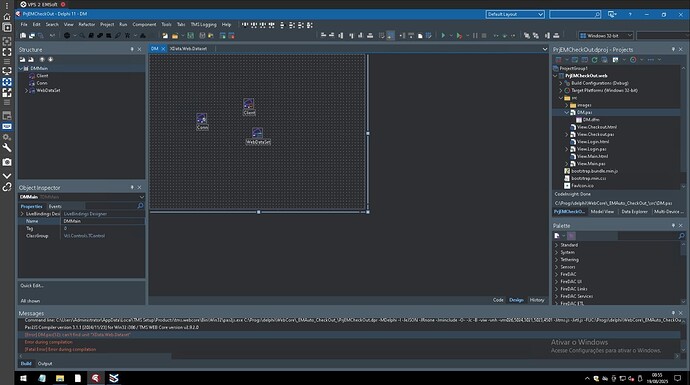
Task: Switch to the Code view tab
Action: point(498,300)
